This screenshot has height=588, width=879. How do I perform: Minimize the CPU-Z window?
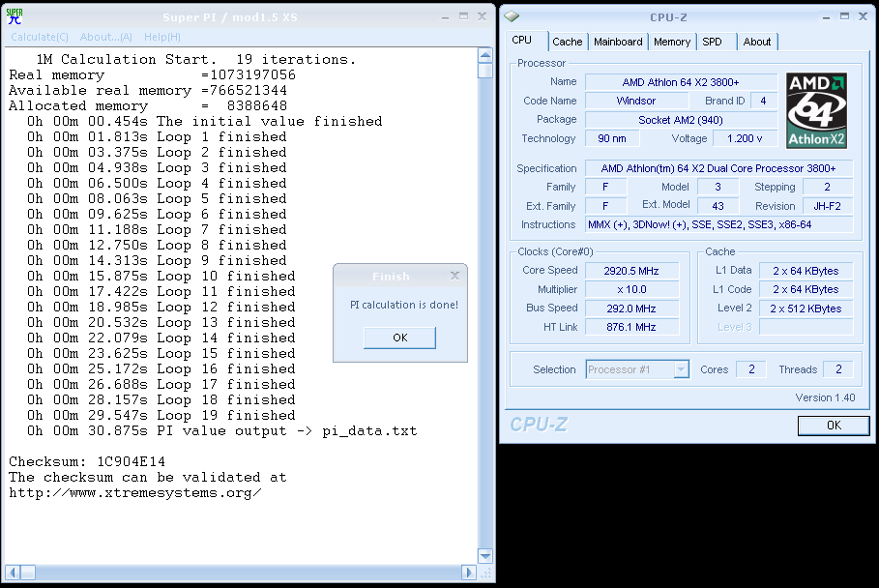pyautogui.click(x=827, y=16)
